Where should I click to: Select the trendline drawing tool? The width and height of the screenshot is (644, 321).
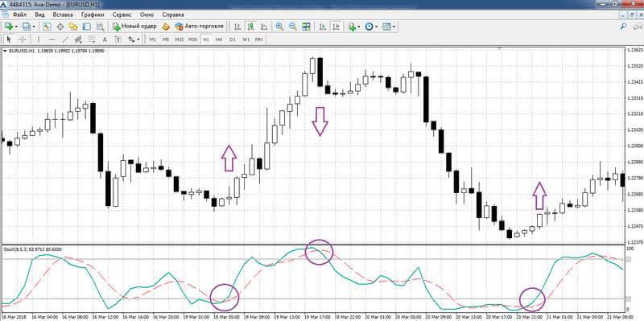(65, 39)
